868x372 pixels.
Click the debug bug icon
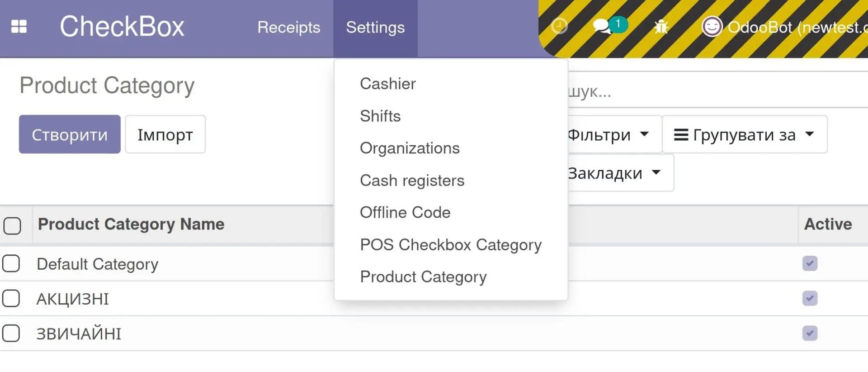(x=661, y=27)
